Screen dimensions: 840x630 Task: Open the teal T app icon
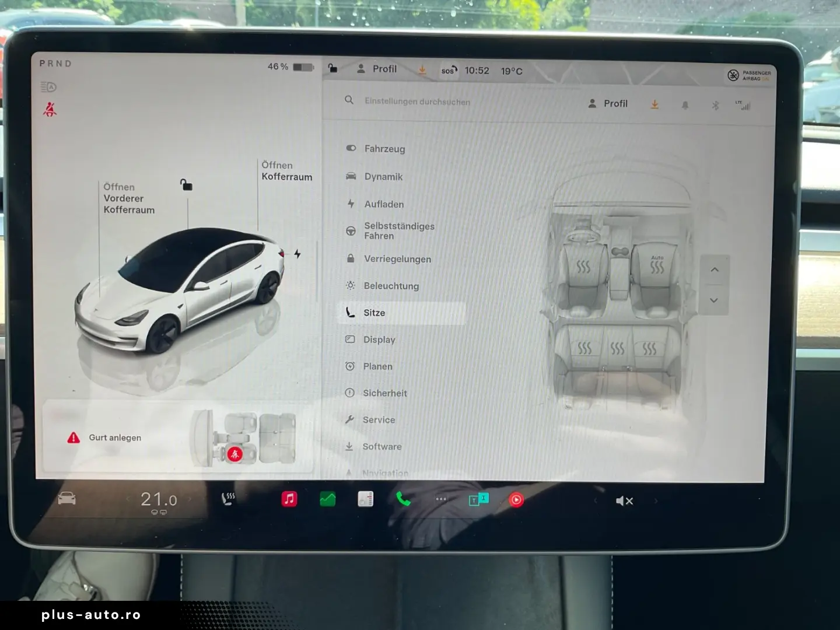[x=479, y=499]
